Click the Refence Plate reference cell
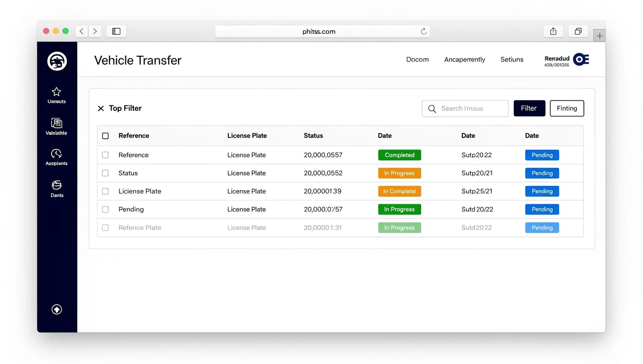643x364 pixels. (140, 227)
